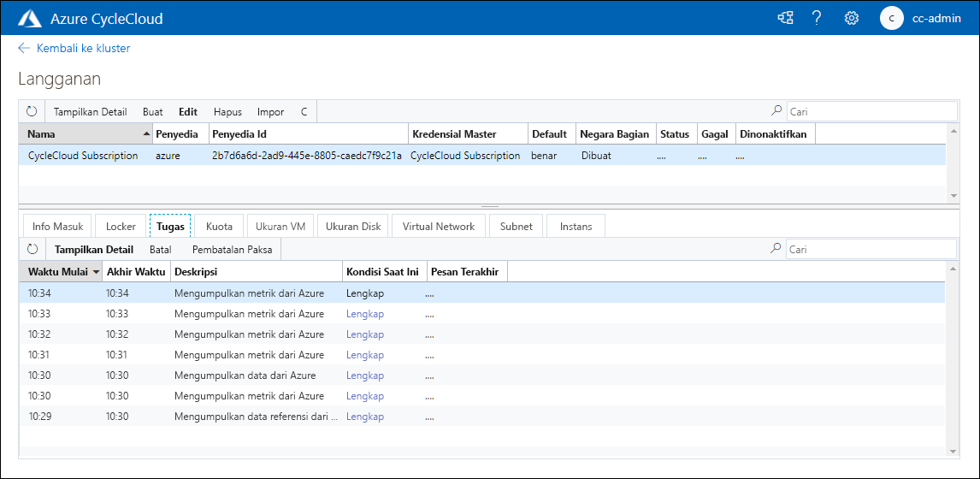Image resolution: width=980 pixels, height=479 pixels.
Task: Sort by Kondisi Saat Ini column header
Action: click(384, 272)
